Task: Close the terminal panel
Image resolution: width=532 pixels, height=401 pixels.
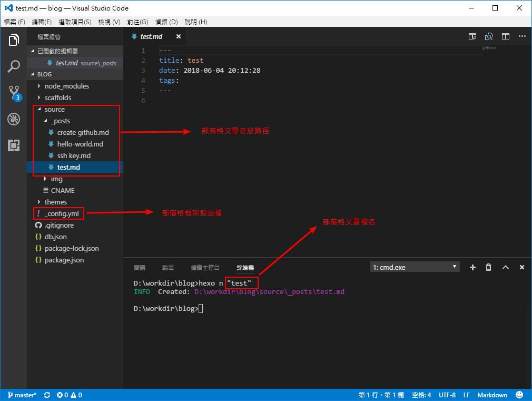Action: [522, 267]
